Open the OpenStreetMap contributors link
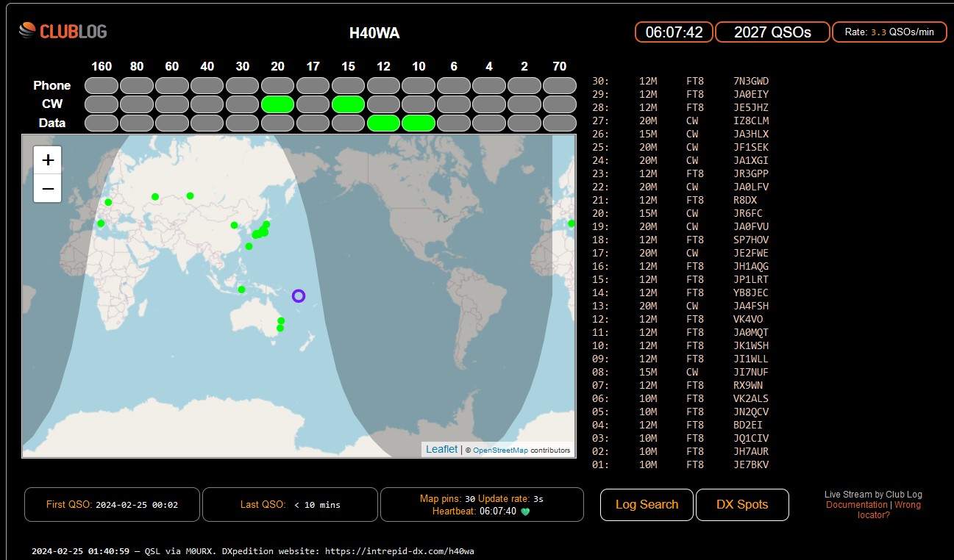 pos(500,450)
